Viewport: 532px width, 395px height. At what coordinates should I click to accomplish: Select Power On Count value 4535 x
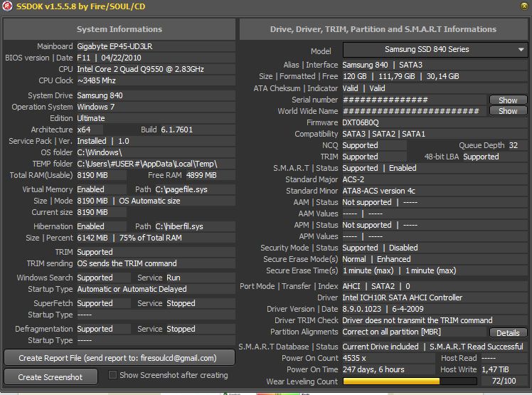pos(354,358)
